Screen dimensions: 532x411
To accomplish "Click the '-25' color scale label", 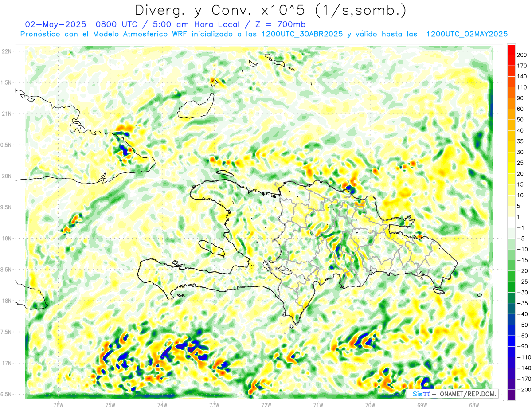I will coord(523,282).
